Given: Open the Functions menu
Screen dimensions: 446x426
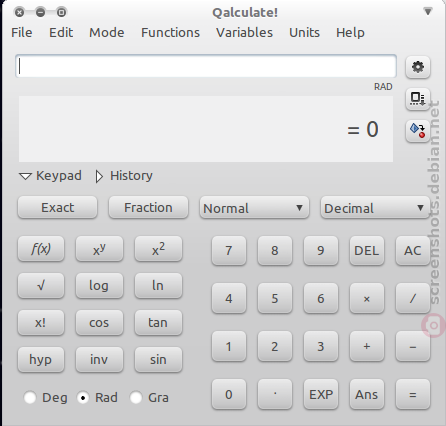Looking at the screenshot, I should point(170,33).
